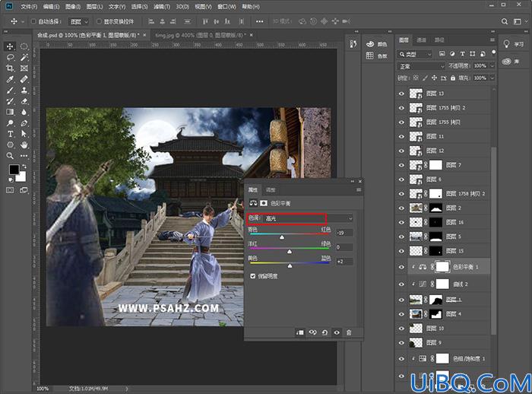Select the Healing Brush tool
Viewport: 532px width, 394px height.
click(24, 79)
